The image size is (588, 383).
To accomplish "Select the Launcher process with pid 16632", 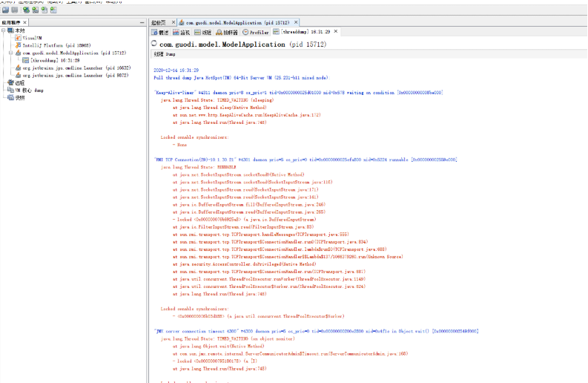I will click(x=76, y=68).
